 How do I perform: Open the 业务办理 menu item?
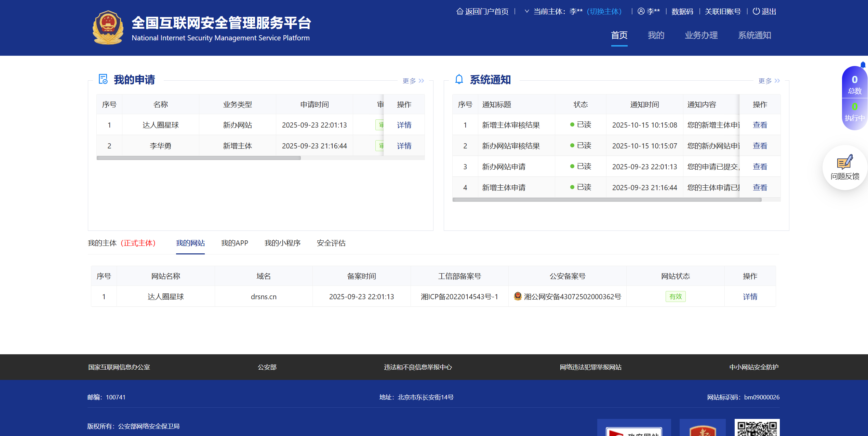[x=701, y=35]
